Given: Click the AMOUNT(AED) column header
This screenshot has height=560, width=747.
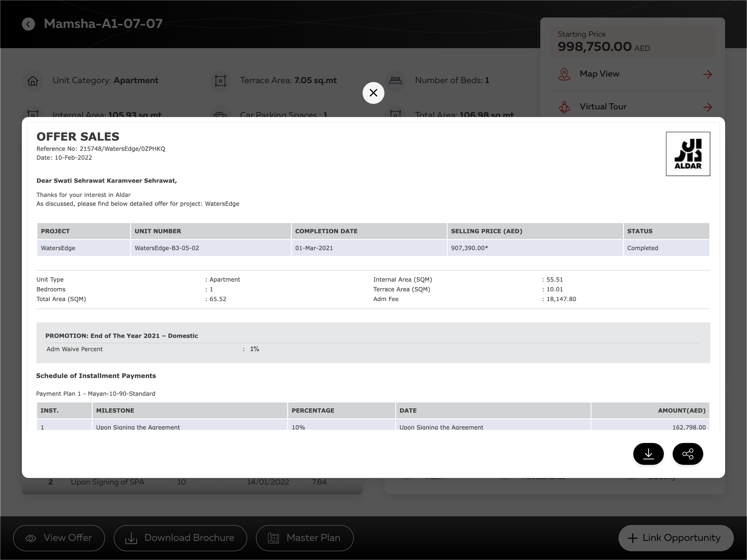Looking at the screenshot, I should (x=650, y=410).
